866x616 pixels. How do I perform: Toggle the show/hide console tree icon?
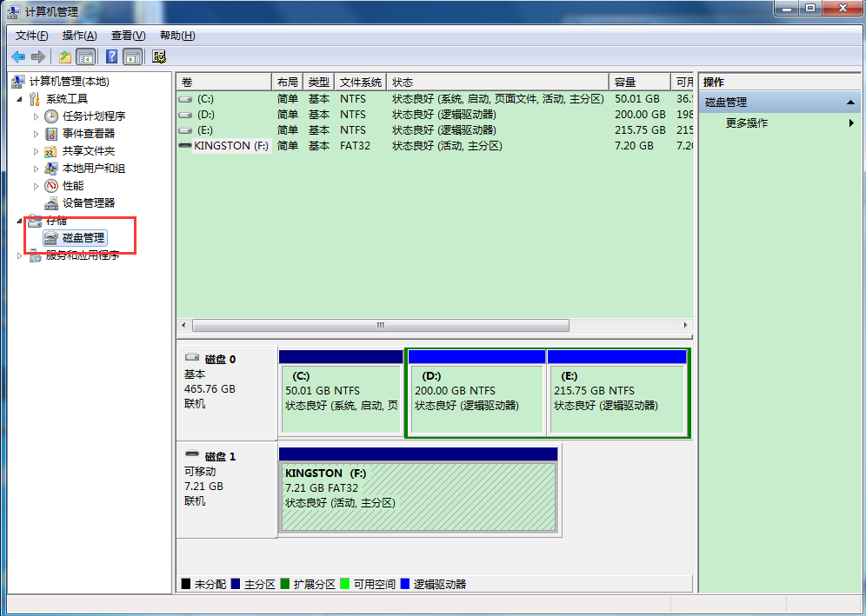(x=85, y=56)
